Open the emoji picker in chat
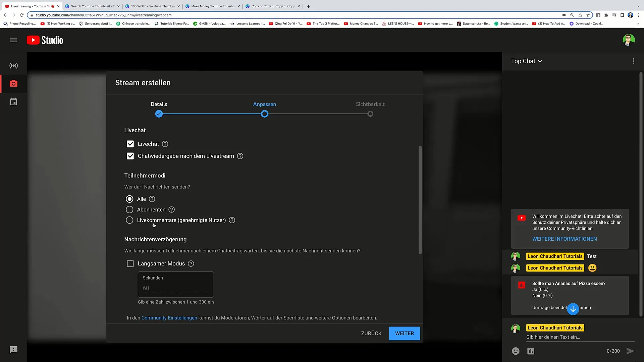Screen dimensions: 644x362 coord(516,351)
